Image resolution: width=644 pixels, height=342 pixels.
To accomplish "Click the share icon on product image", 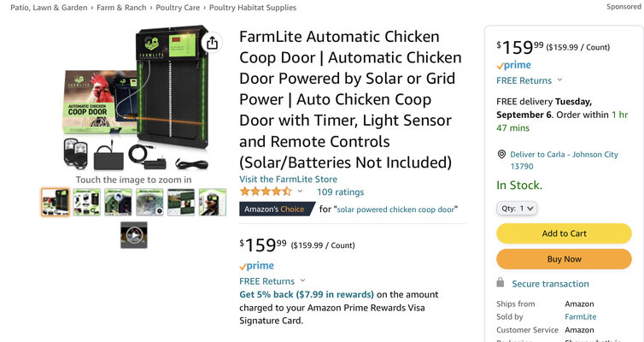I will (x=212, y=42).
